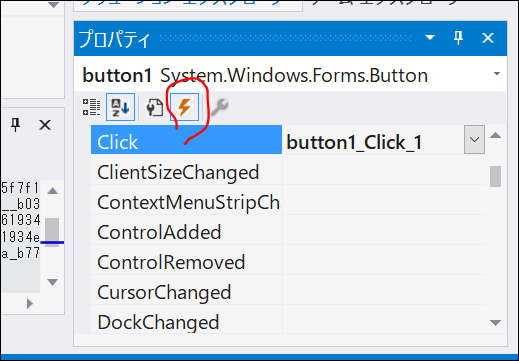
Task: Click button1_Click_1 handler value field
Action: 373,140
